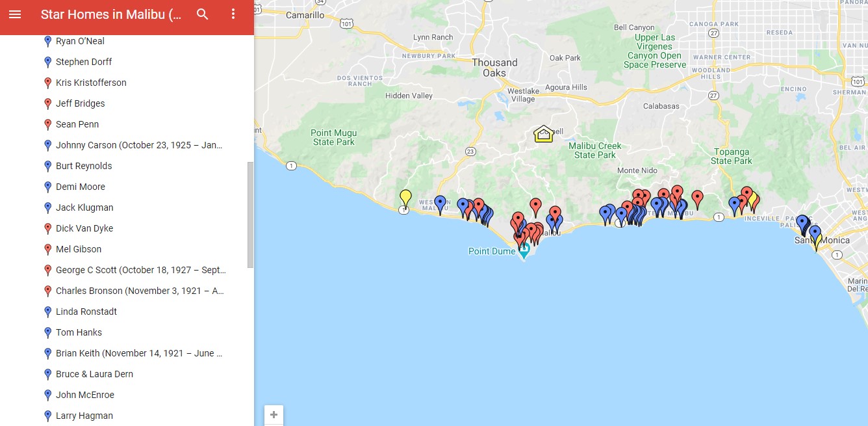868x426 pixels.
Task: Select Mel Gibson in the list
Action: [79, 249]
